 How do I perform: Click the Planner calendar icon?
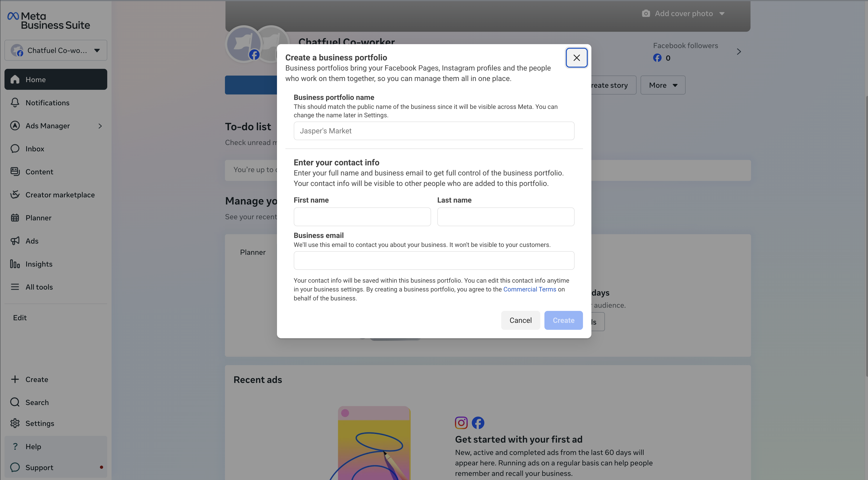[x=15, y=218]
